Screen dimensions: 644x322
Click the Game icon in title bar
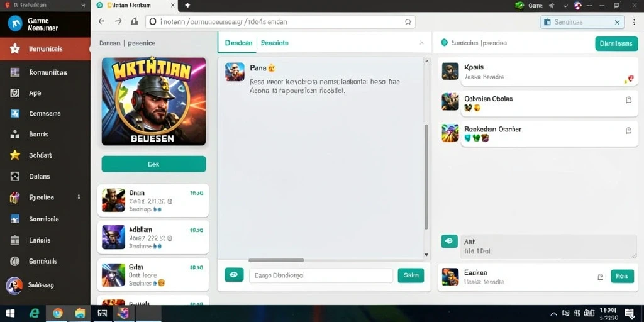pyautogui.click(x=519, y=5)
